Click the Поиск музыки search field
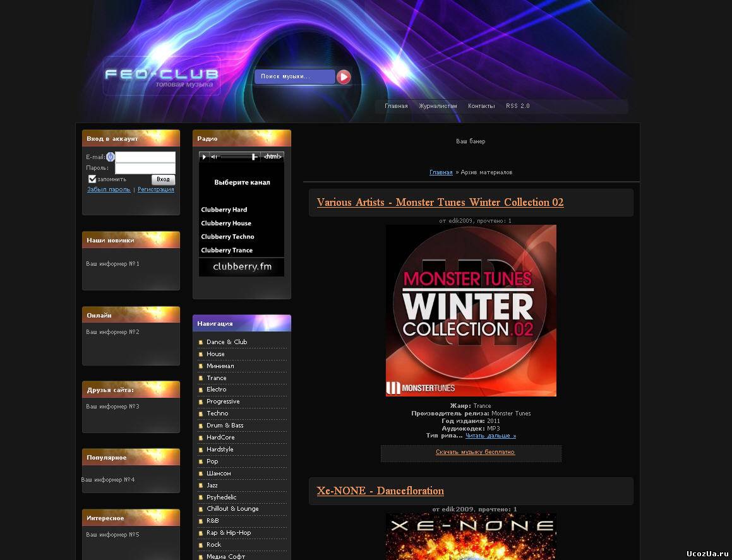This screenshot has width=732, height=560. [294, 77]
